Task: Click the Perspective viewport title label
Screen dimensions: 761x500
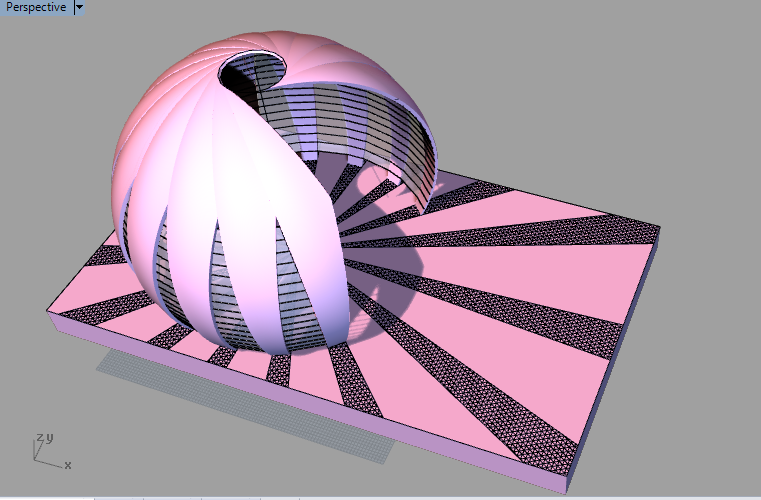Action: click(x=36, y=7)
